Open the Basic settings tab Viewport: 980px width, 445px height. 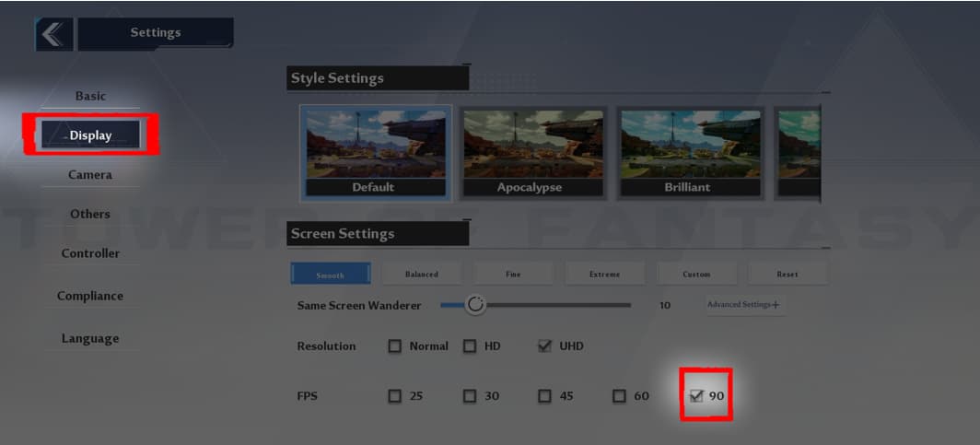point(90,96)
